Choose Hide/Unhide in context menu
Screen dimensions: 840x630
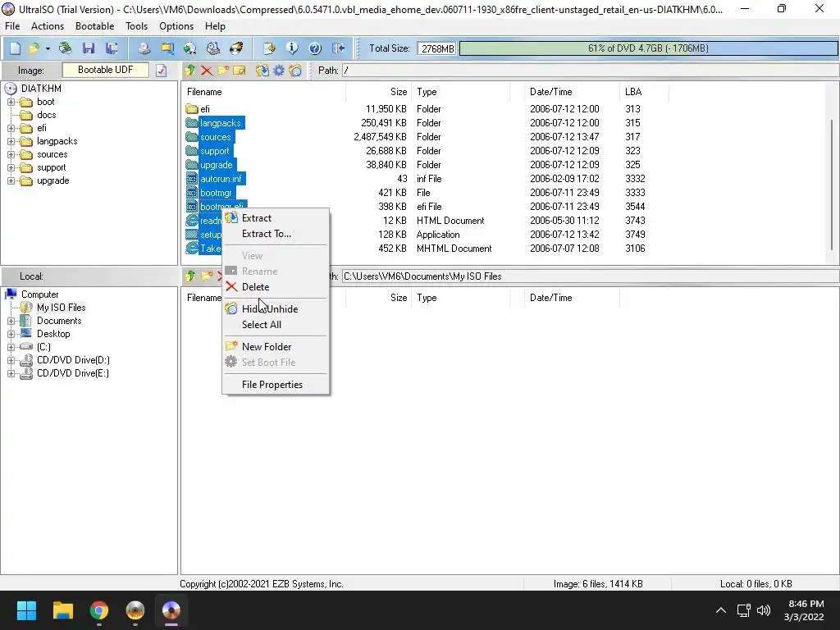click(276, 308)
